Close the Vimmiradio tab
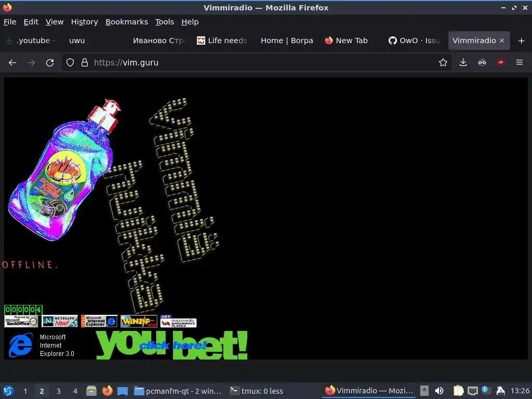This screenshot has width=532, height=399. coord(502,41)
